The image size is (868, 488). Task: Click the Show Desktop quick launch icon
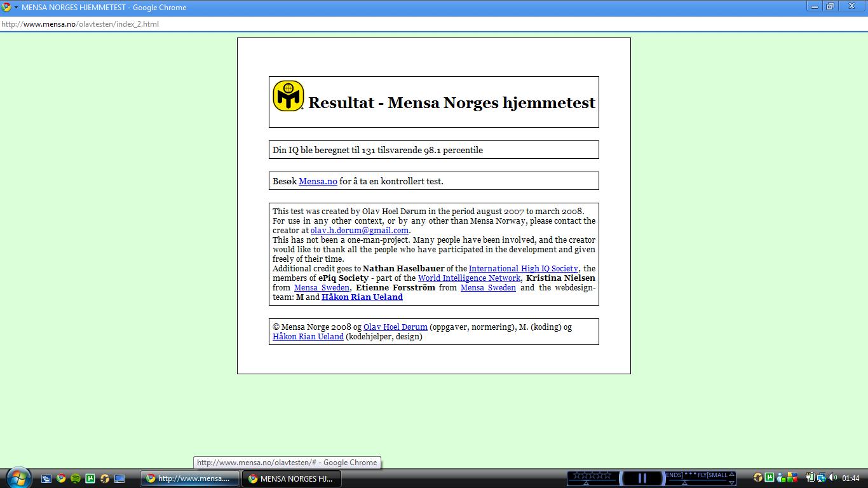point(119,478)
